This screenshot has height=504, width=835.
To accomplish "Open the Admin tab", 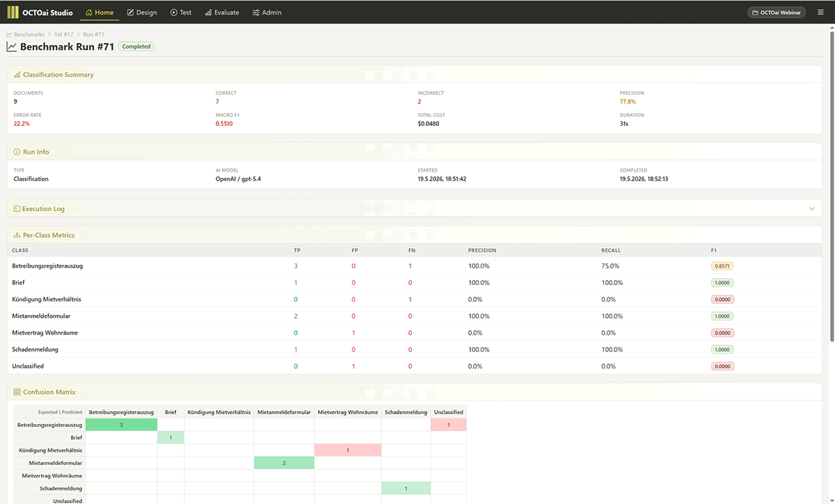I will point(267,13).
